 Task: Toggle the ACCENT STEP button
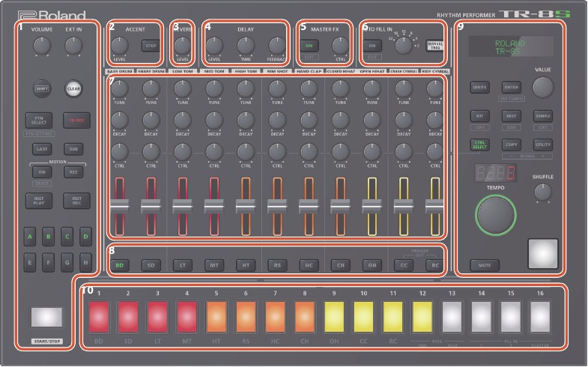pyautogui.click(x=151, y=46)
